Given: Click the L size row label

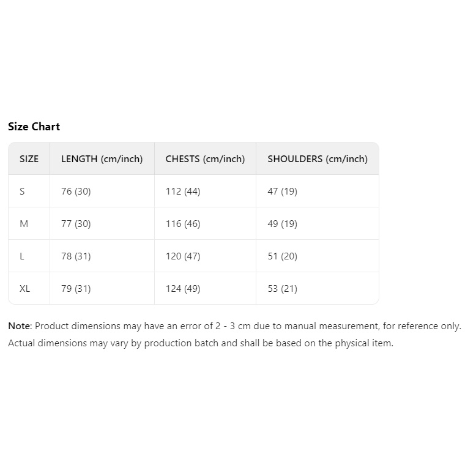Looking at the screenshot, I should [x=22, y=256].
